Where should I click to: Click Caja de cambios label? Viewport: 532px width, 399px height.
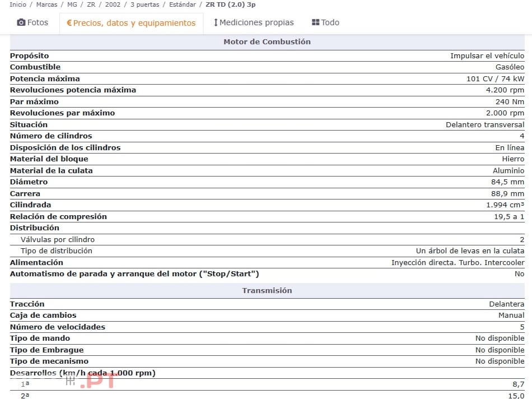(43, 316)
